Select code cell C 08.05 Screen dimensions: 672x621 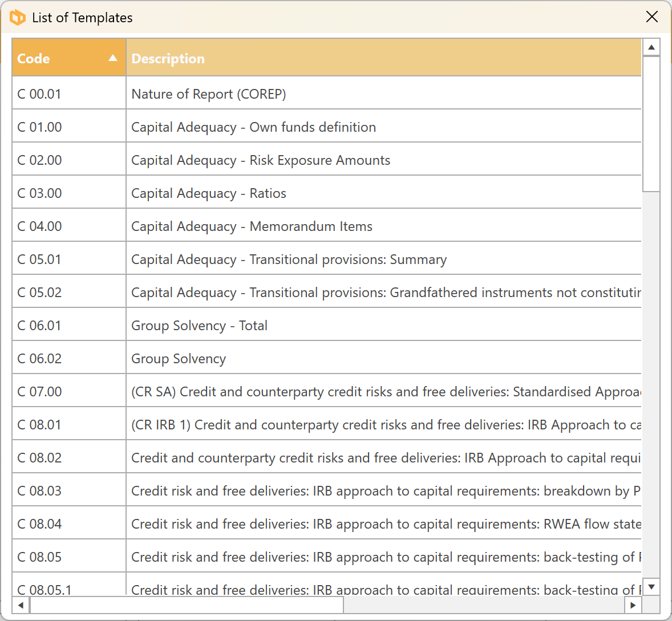[69, 557]
